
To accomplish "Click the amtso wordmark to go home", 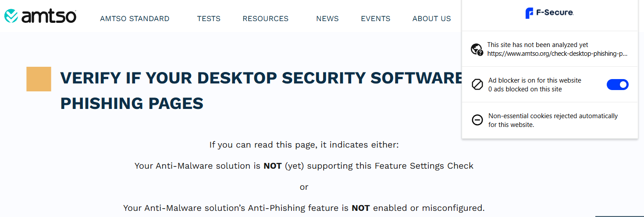I will (49, 17).
